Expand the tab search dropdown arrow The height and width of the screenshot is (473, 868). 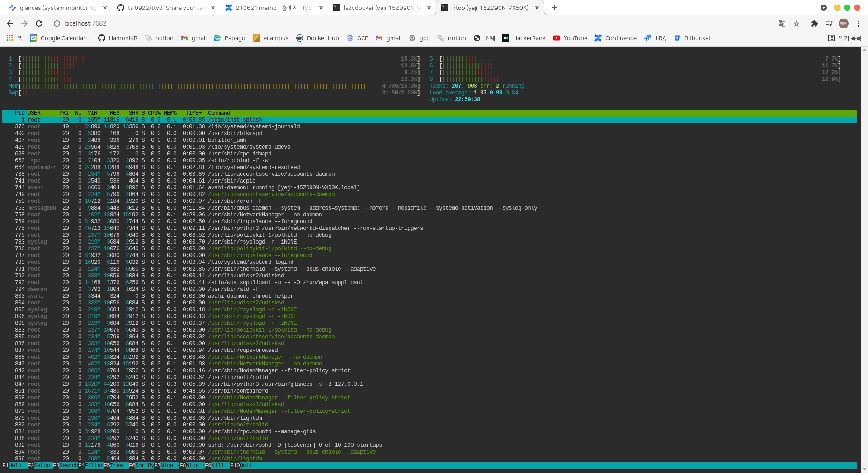[x=824, y=8]
